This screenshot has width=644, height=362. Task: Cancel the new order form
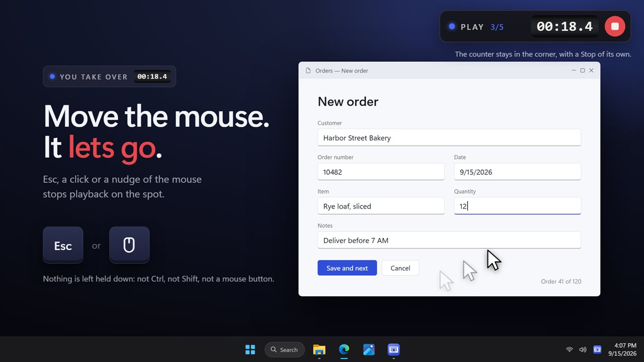(400, 268)
